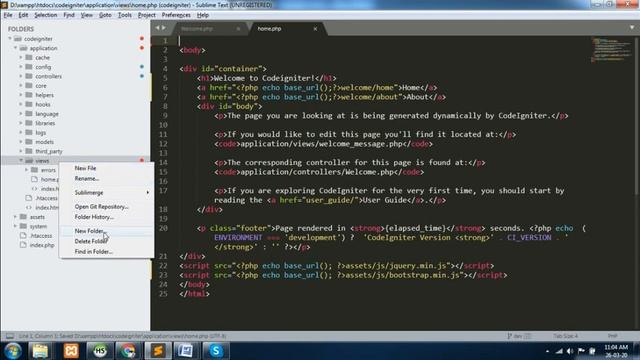This screenshot has height=360, width=640.
Task: Open Skype from the taskbar
Action: coord(216,351)
